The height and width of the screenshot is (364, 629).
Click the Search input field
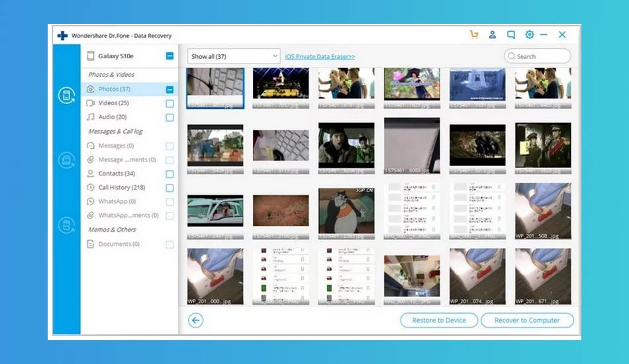click(x=537, y=56)
